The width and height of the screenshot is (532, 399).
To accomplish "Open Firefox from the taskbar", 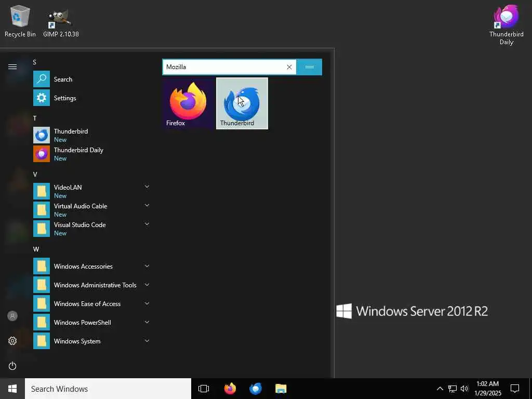I will (x=230, y=389).
